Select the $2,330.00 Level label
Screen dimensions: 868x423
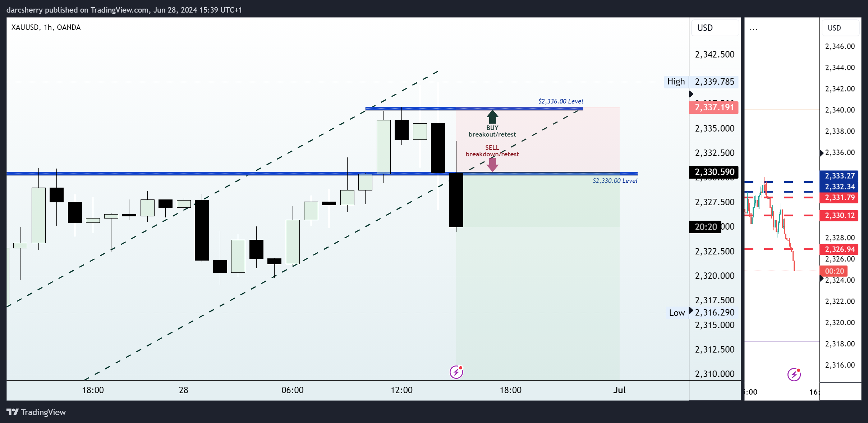click(x=615, y=181)
